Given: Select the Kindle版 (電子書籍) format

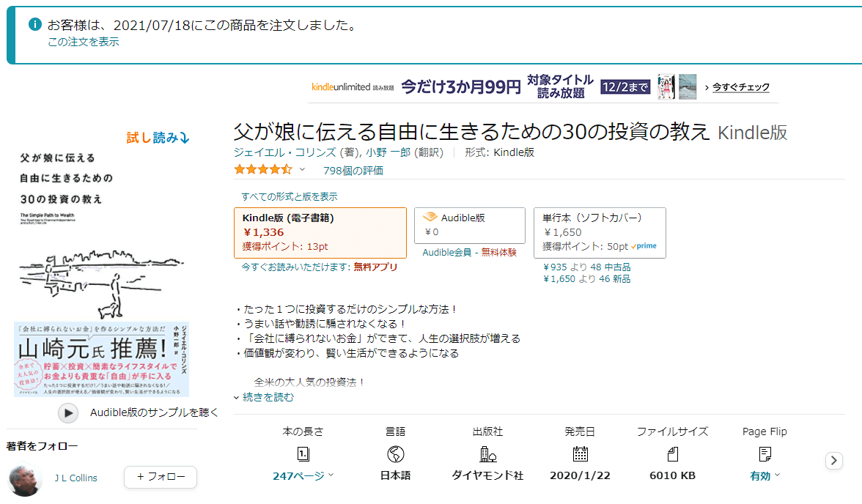Looking at the screenshot, I should pos(320,233).
